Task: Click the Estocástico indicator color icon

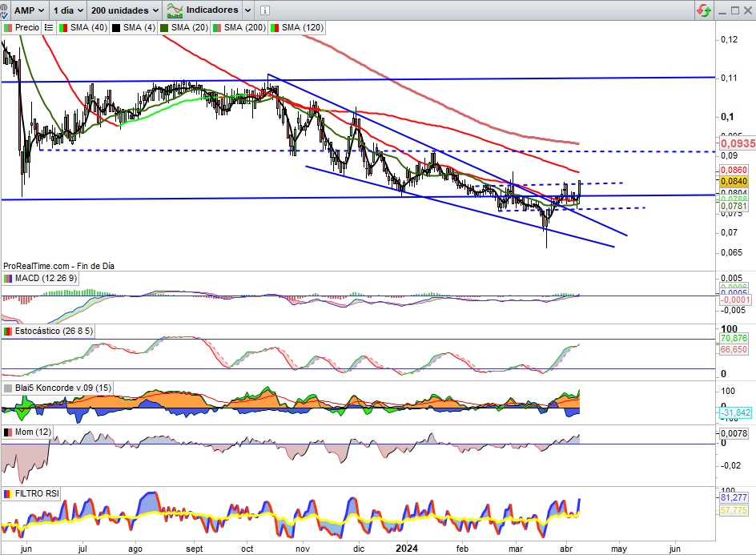Action: [8, 330]
